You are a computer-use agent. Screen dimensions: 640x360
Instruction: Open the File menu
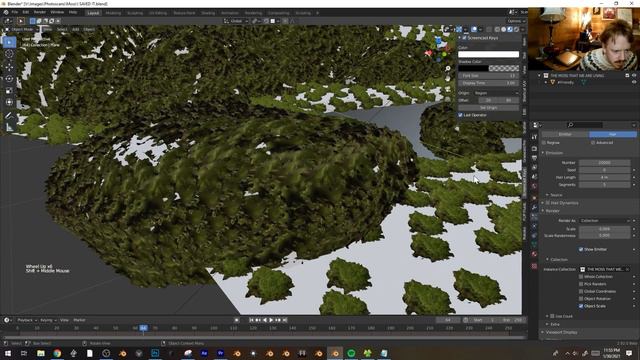tap(15, 13)
